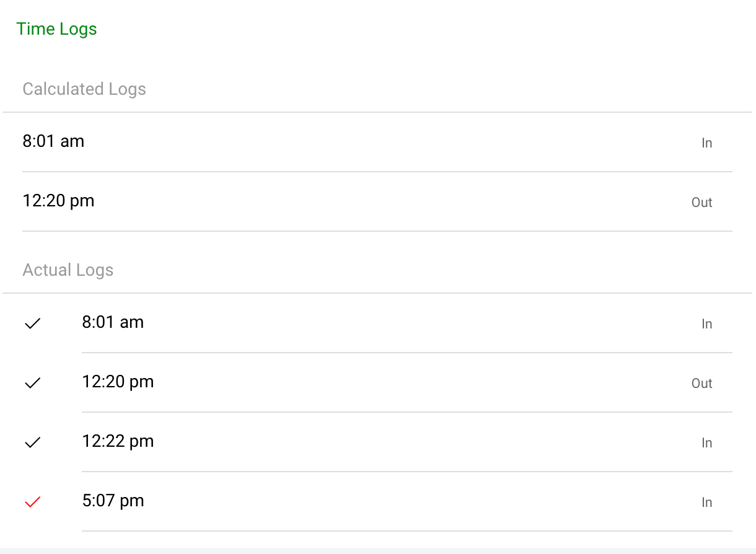
Task: Select the Calculated Logs section header
Action: click(84, 89)
